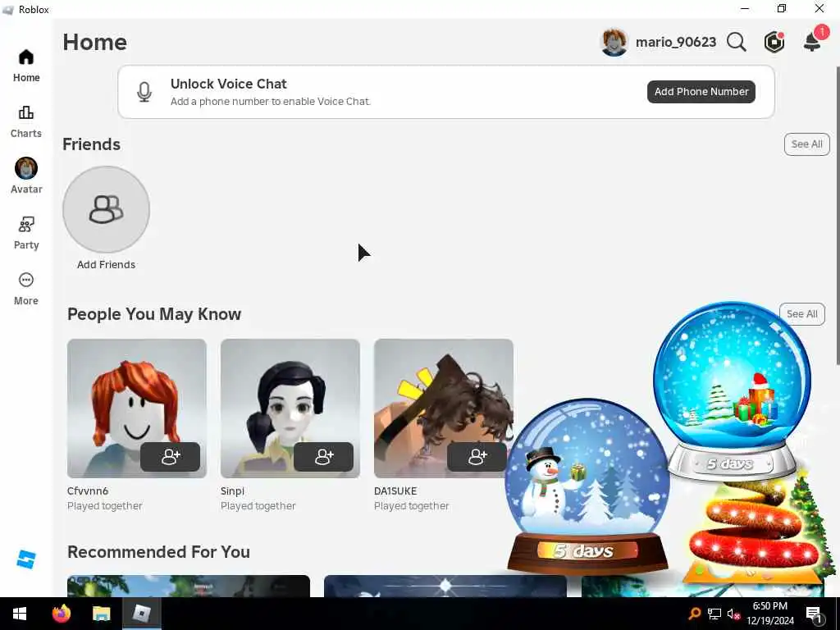
Task: Click the Recommended For You heading
Action: 158,552
